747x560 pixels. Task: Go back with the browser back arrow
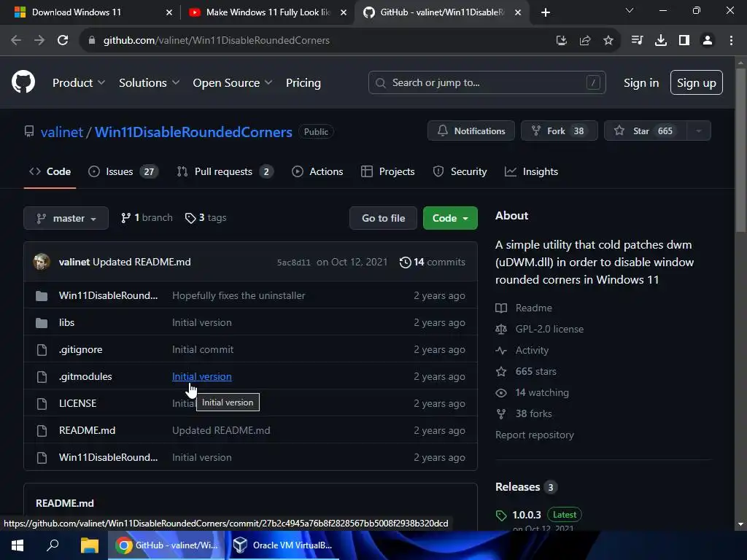pos(16,41)
